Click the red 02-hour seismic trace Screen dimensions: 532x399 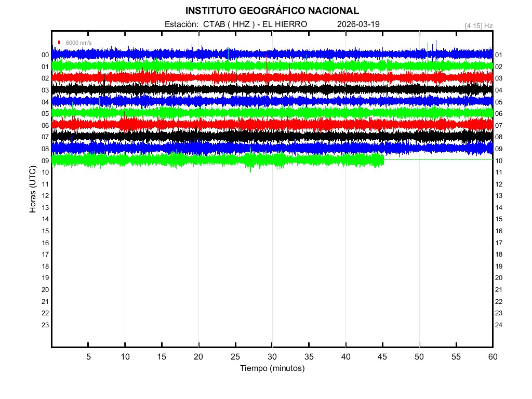point(208,78)
